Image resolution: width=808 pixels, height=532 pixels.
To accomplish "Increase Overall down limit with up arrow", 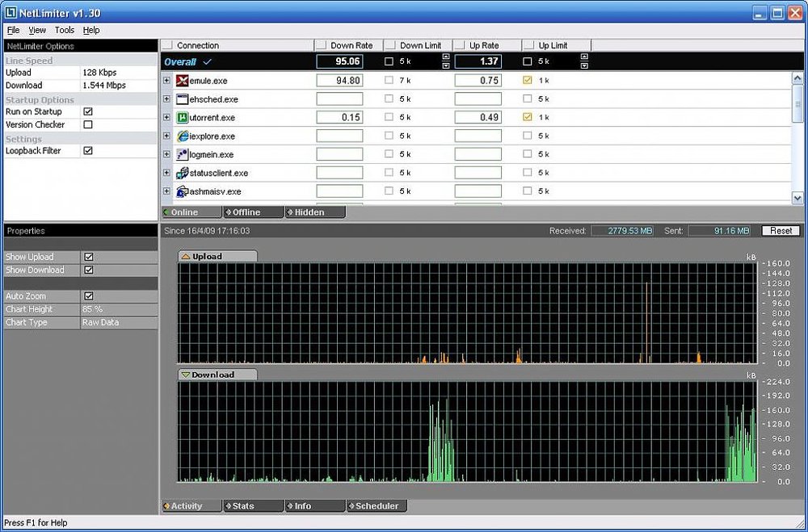I will 446,57.
